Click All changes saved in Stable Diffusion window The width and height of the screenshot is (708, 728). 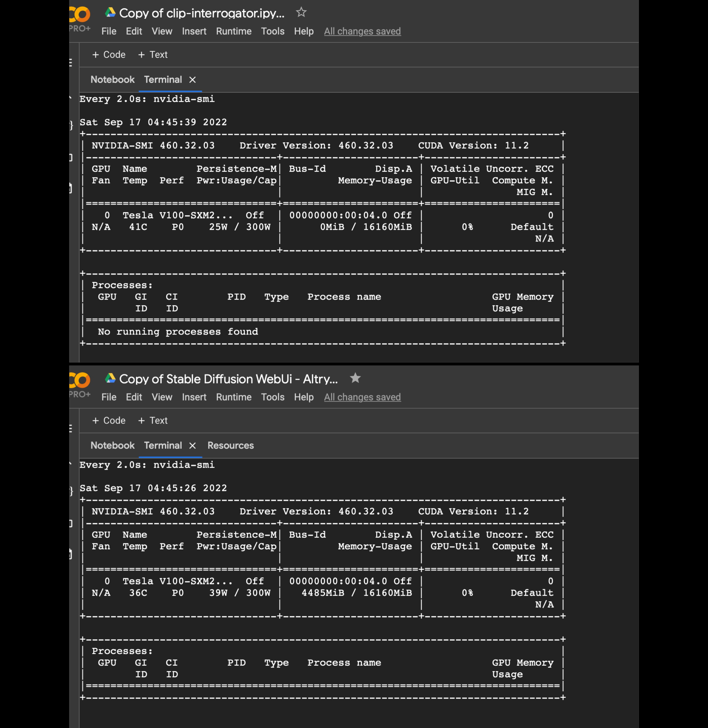tap(363, 397)
